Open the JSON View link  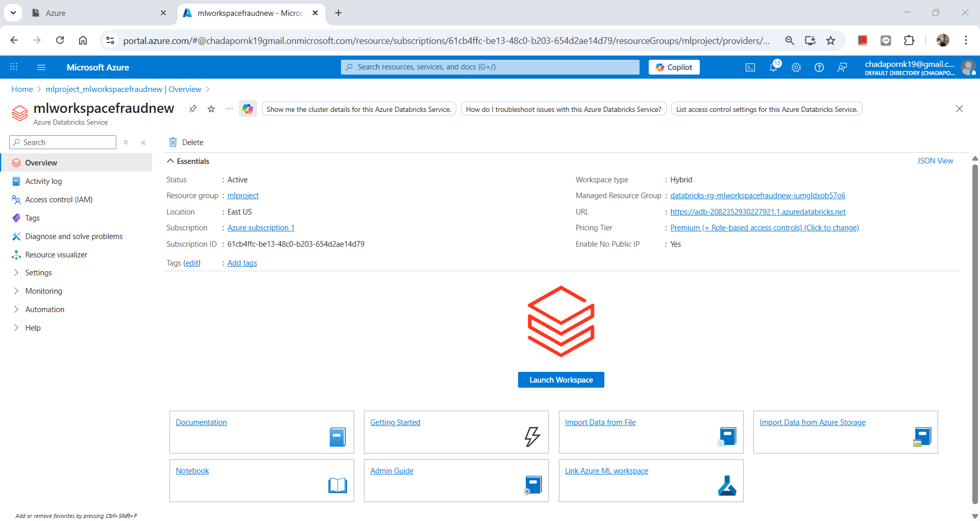[935, 161]
